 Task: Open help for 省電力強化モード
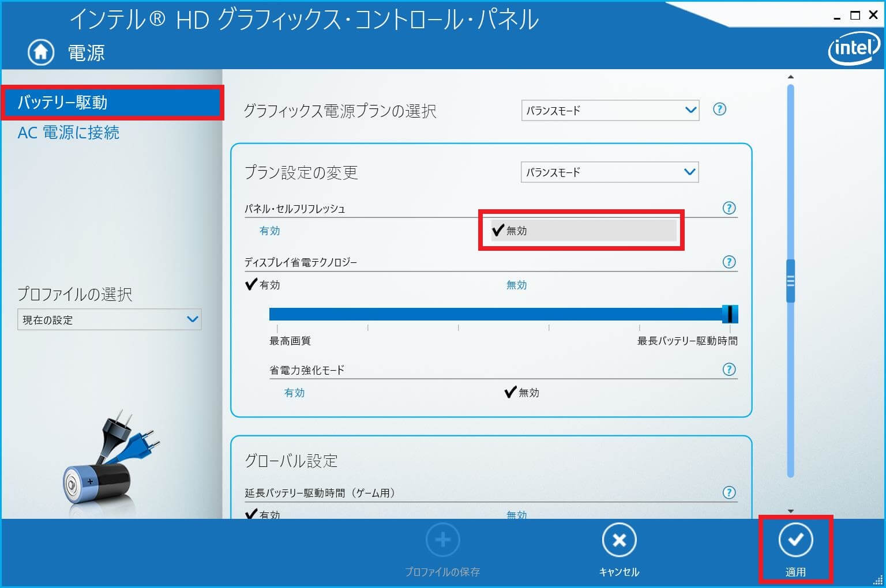click(729, 370)
